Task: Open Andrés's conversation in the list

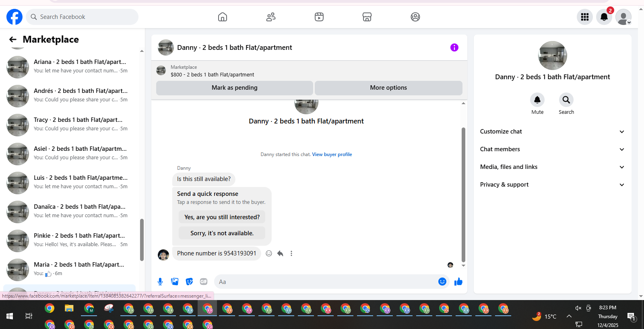Action: tap(70, 96)
